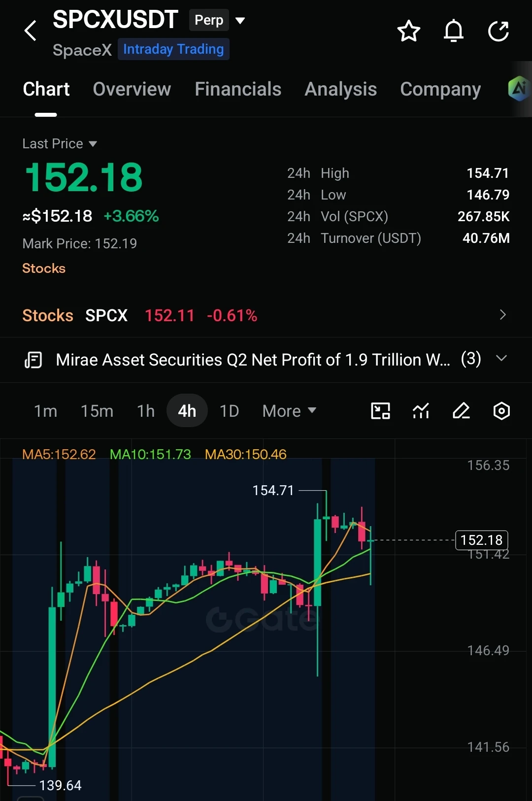Open chart settings hexagon icon
Image resolution: width=532 pixels, height=801 pixels.
click(501, 410)
